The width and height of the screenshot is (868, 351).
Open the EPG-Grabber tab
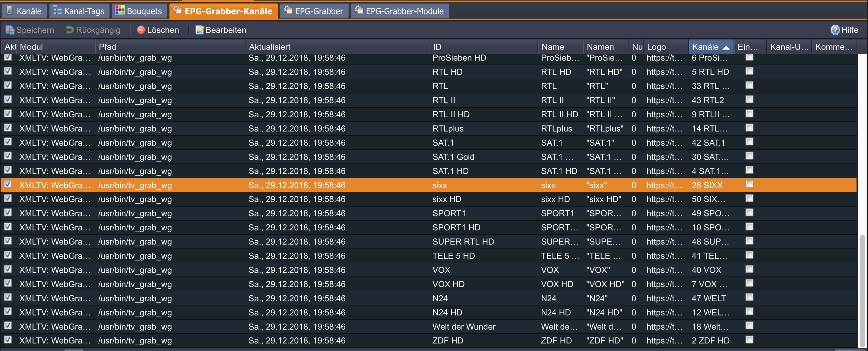click(x=314, y=11)
